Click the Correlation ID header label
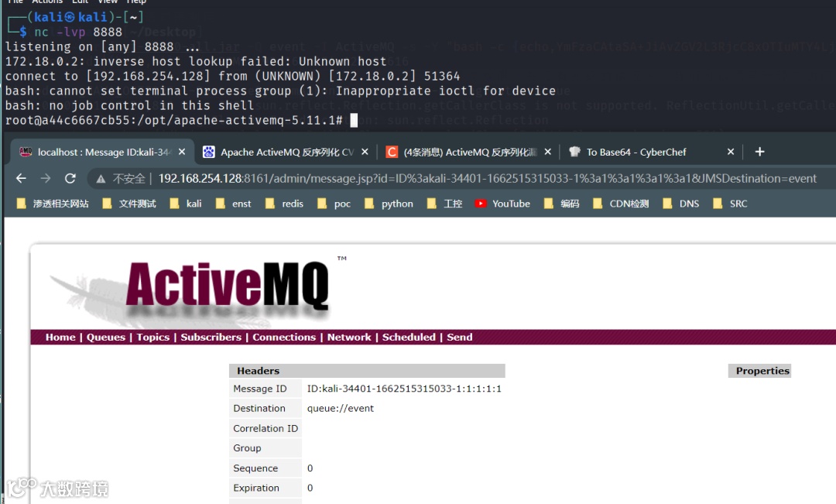The width and height of the screenshot is (836, 504). (266, 428)
